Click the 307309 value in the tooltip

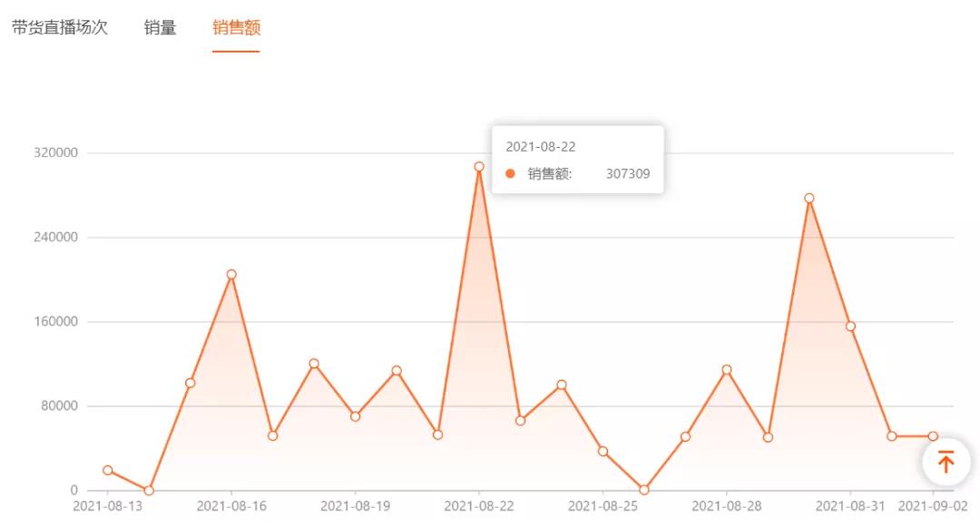628,174
